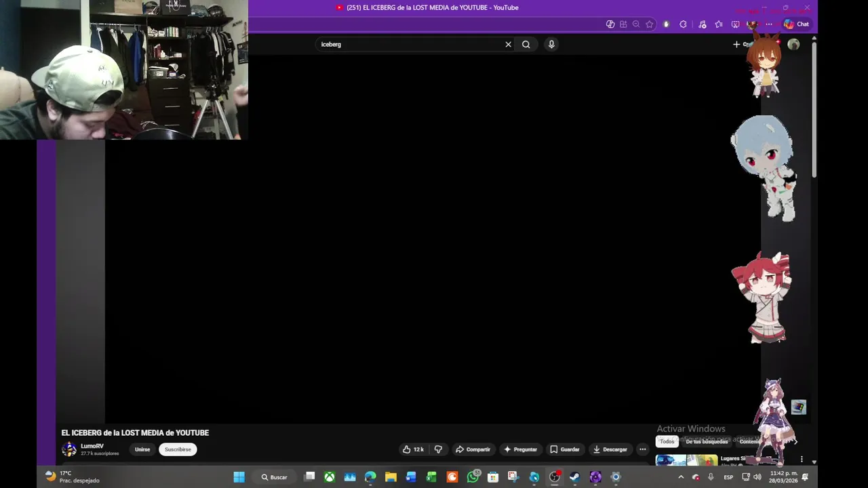This screenshot has height=488, width=868.
Task: Open the LumoRV channel avatar
Action: [x=69, y=449]
